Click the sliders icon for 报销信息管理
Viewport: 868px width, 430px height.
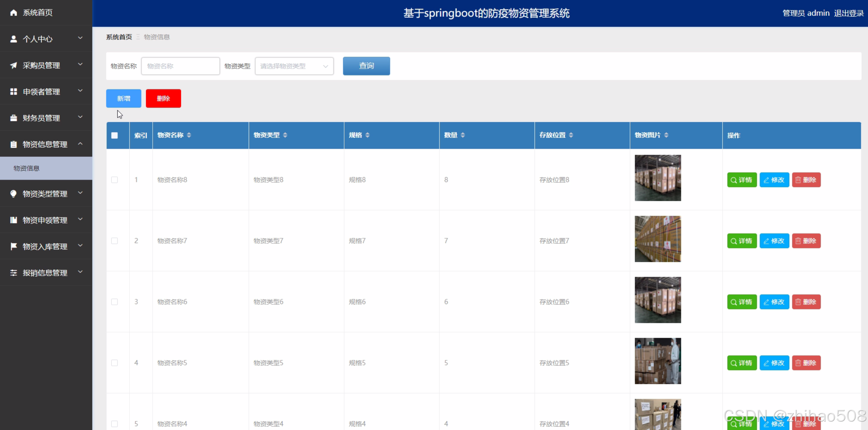pos(14,273)
